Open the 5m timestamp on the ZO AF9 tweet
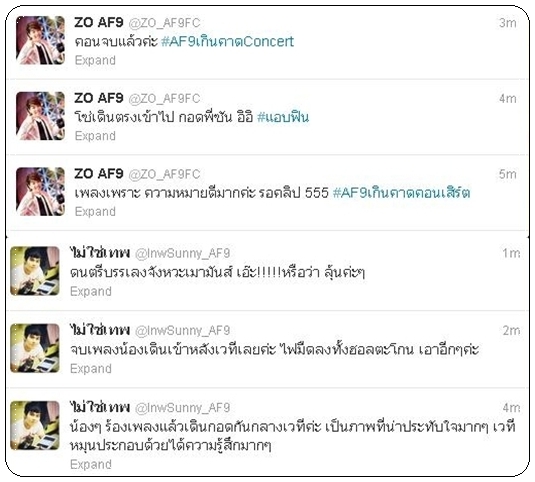535x482 pixels. pos(508,174)
